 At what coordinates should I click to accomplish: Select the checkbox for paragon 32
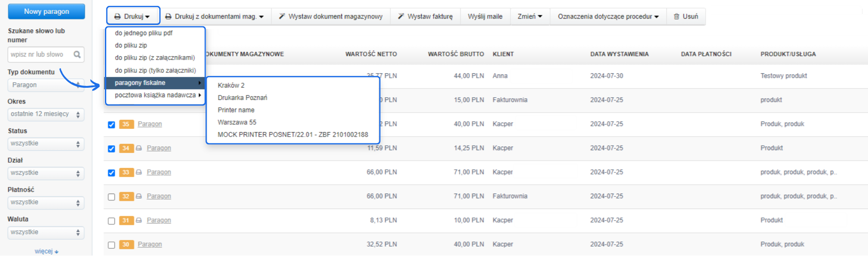tap(111, 197)
